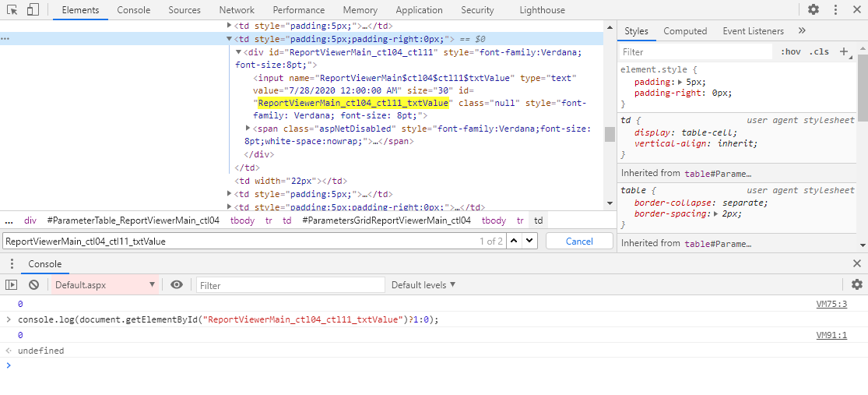Viewport: 868px width, 395px height.
Task: Expand the span aspNetDisabled node
Action: tap(248, 128)
